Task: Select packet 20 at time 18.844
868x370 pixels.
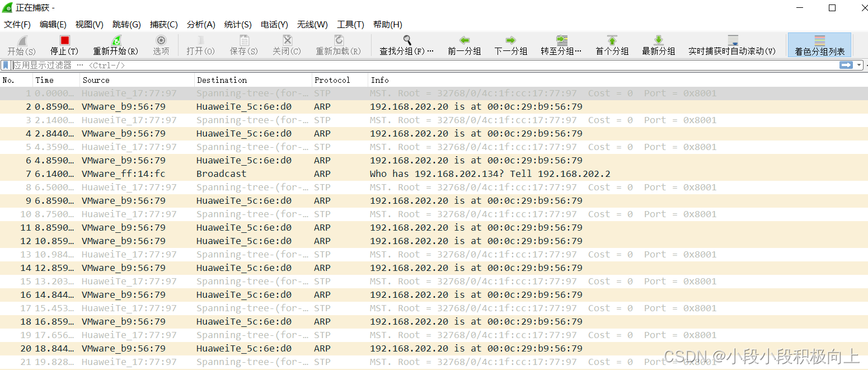Action: [434, 349]
